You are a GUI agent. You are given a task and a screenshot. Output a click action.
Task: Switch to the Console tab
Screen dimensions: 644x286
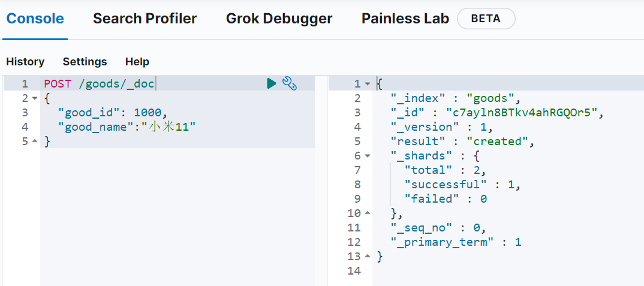pyautogui.click(x=35, y=19)
